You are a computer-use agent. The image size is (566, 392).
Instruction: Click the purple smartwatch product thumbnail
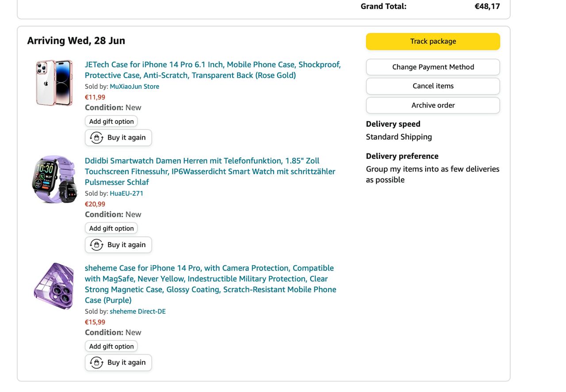54,179
